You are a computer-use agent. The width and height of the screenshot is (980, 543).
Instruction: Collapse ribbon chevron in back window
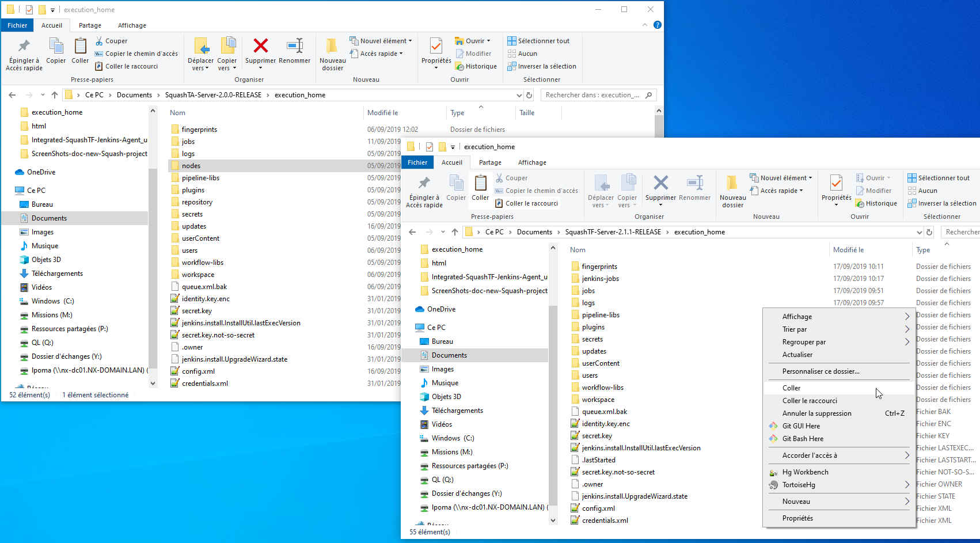[645, 25]
